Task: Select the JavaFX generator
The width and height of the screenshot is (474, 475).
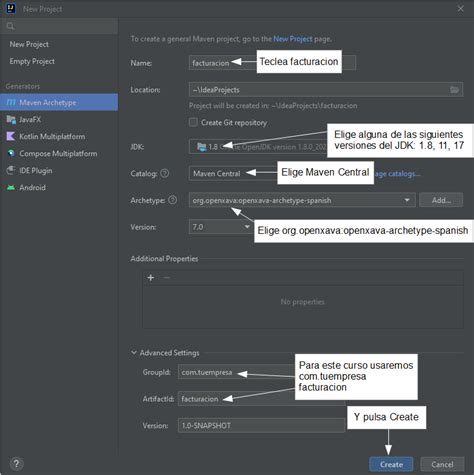Action: click(59, 119)
